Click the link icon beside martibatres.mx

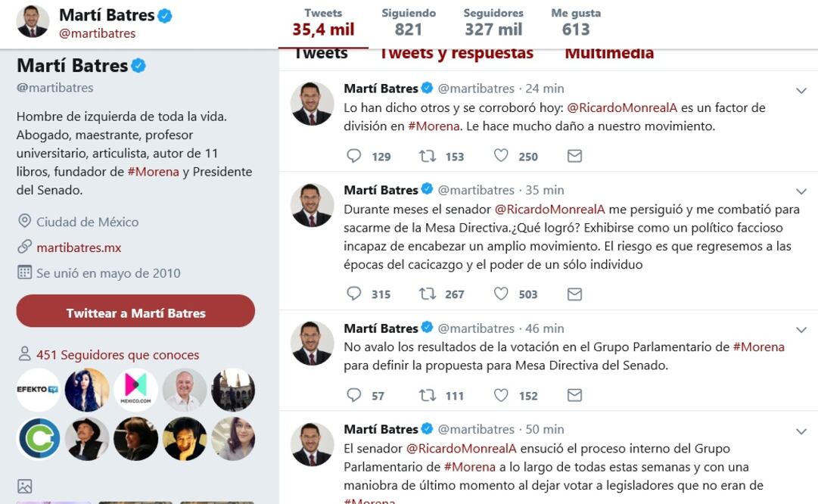(24, 247)
